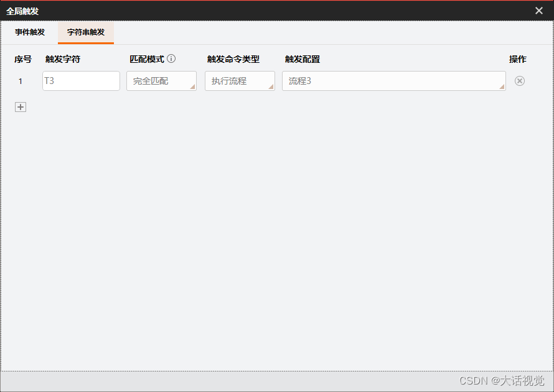Screen dimensions: 554x392
Task: Click the 触发配置 column header
Action: pyautogui.click(x=303, y=59)
